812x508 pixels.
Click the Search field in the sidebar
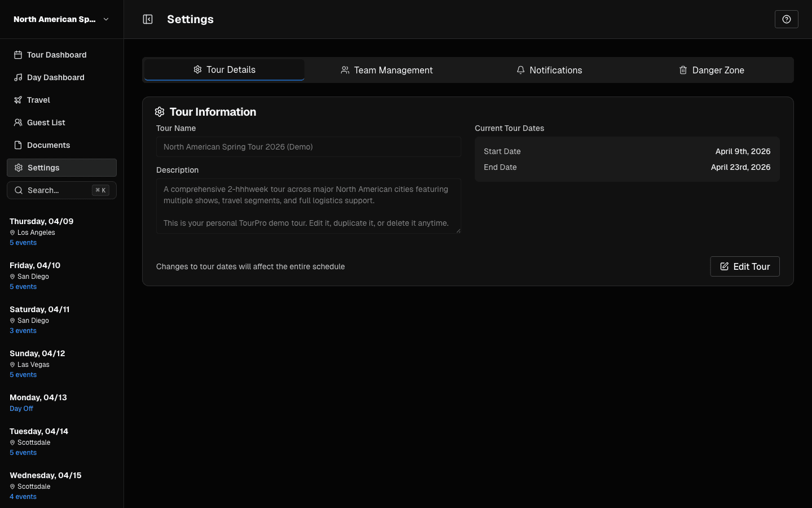point(61,190)
